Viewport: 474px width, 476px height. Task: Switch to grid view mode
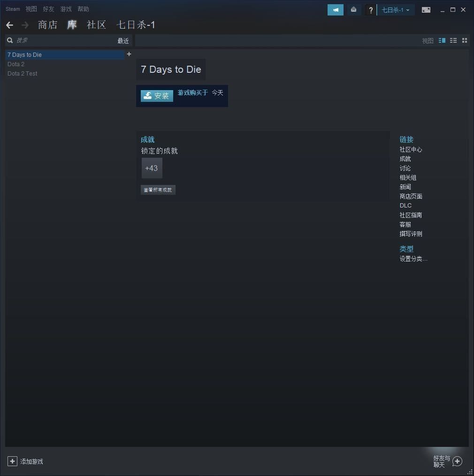(465, 41)
